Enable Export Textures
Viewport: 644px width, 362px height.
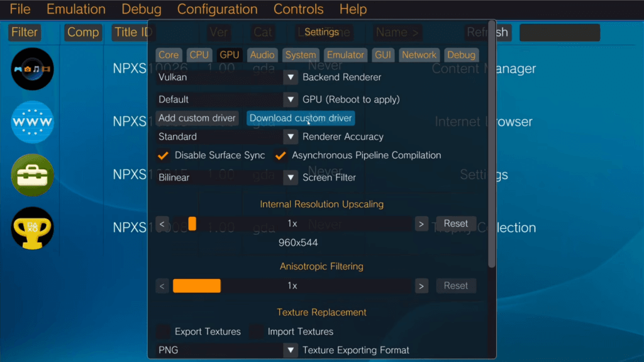164,331
